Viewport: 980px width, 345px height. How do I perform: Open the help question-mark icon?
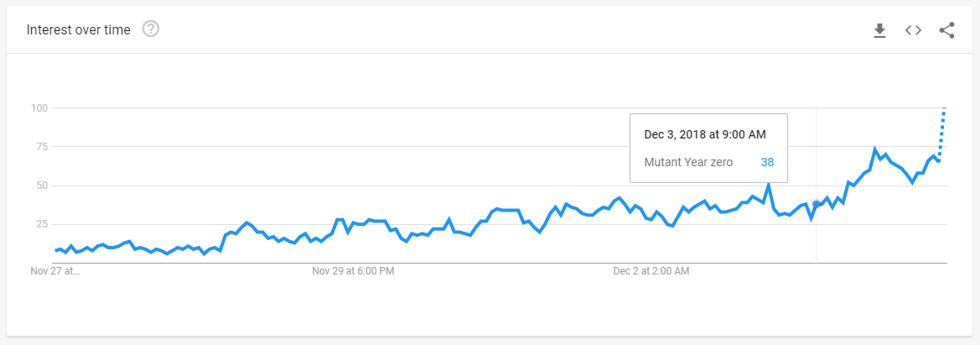click(151, 29)
